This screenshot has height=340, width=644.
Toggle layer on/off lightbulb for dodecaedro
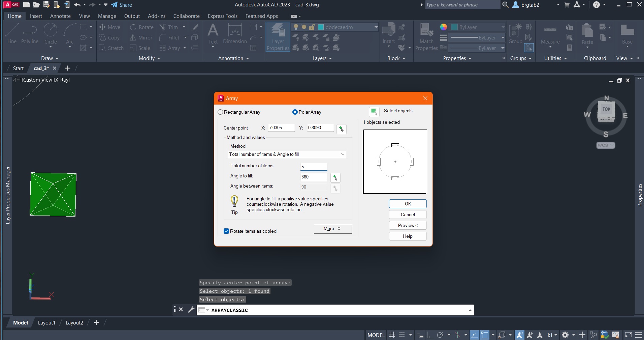pyautogui.click(x=296, y=27)
